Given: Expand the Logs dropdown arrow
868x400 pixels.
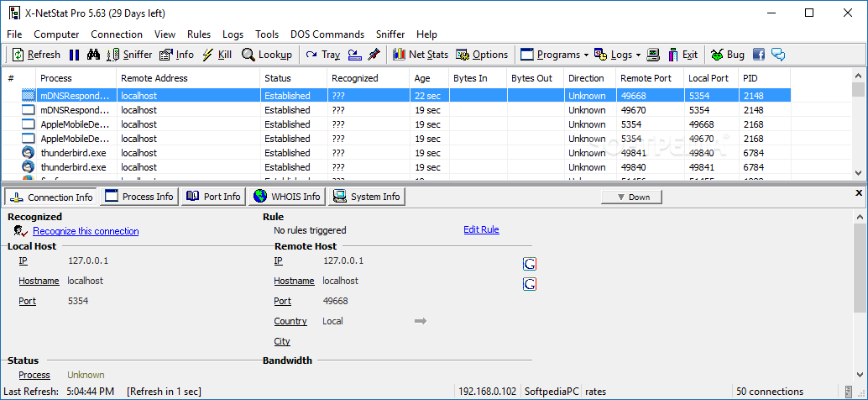Looking at the screenshot, I should (638, 55).
